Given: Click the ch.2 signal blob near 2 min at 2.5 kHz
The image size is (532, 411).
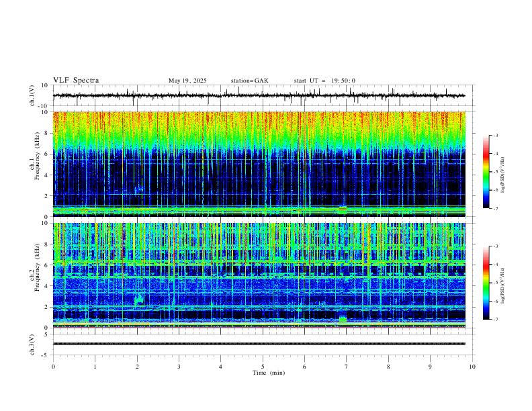Looking at the screenshot, I should [x=139, y=300].
